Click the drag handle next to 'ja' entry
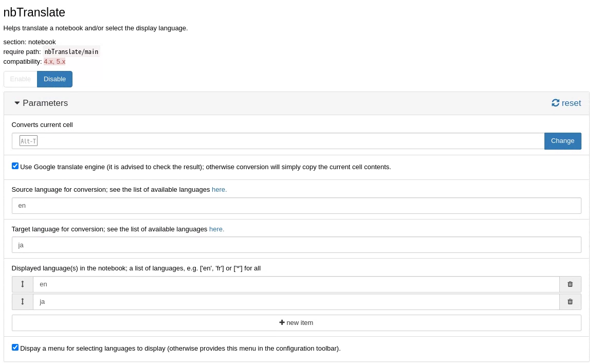This screenshot has width=602, height=364. (22, 302)
